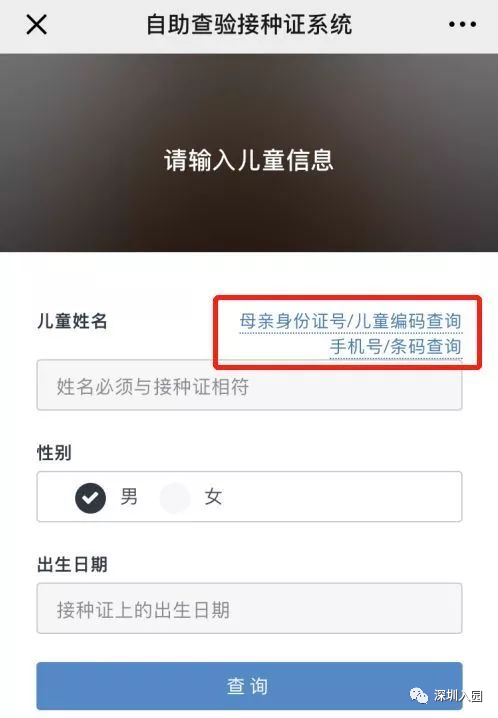
Task: Click the WeChat logo watermark
Action: 419,696
